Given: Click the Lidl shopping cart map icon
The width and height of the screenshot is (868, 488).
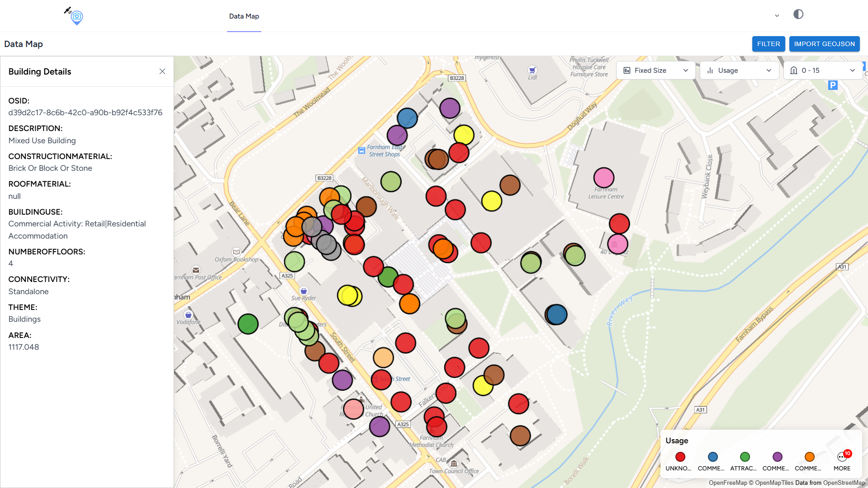Looking at the screenshot, I should (532, 70).
